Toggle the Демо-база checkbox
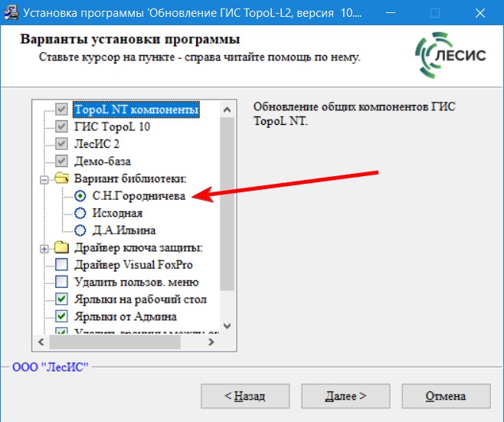The height and width of the screenshot is (422, 504). pyautogui.click(x=61, y=161)
